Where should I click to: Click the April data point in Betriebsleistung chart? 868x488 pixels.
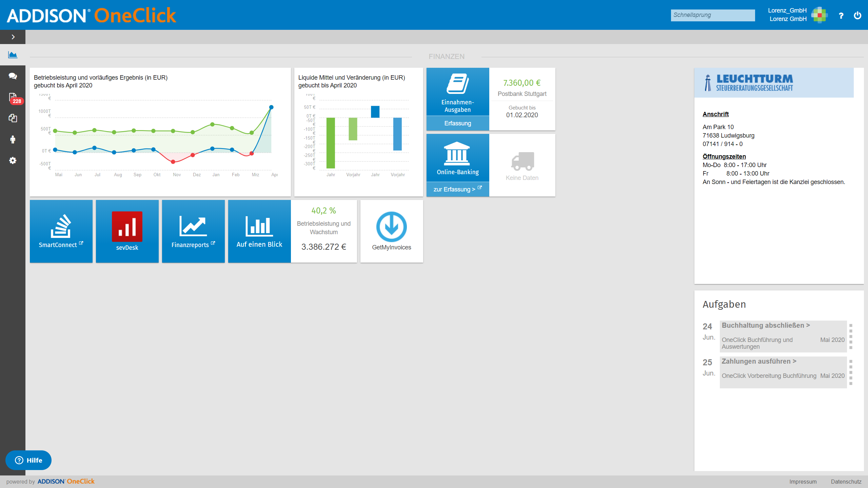pos(271,107)
